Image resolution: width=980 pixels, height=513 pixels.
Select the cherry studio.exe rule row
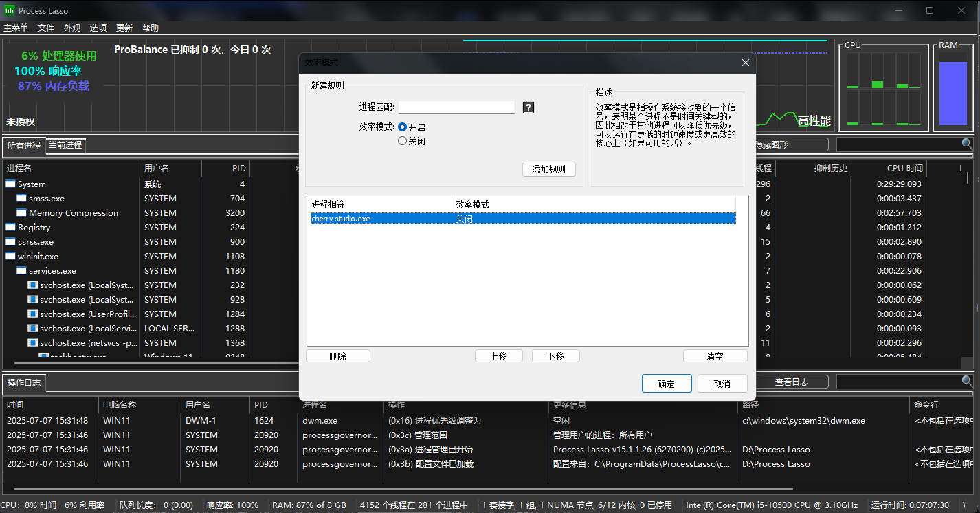coord(522,219)
